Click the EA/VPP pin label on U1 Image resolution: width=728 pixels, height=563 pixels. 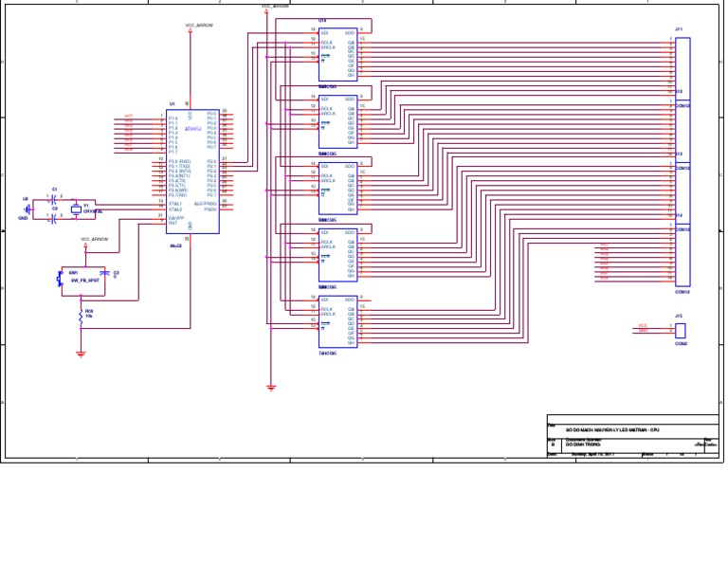point(176,217)
